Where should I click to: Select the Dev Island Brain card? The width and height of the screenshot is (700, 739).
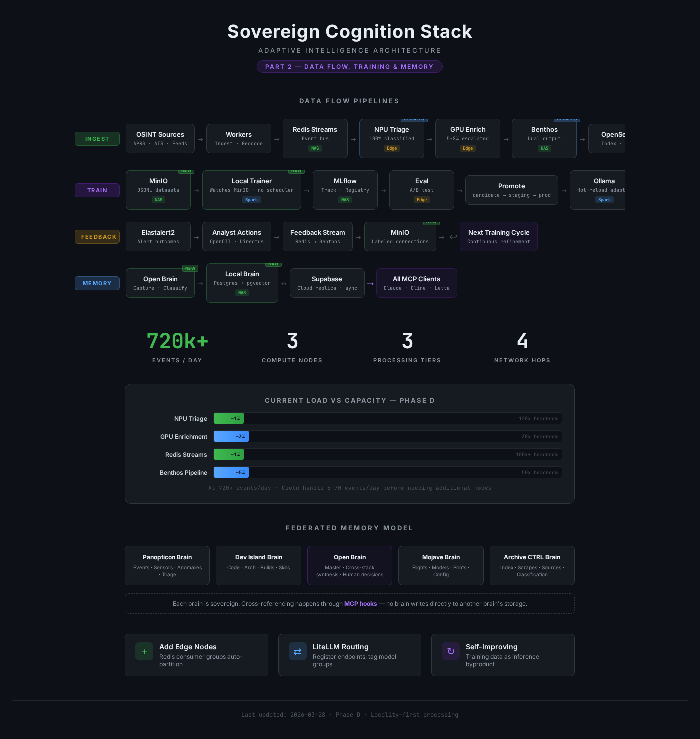click(x=259, y=565)
